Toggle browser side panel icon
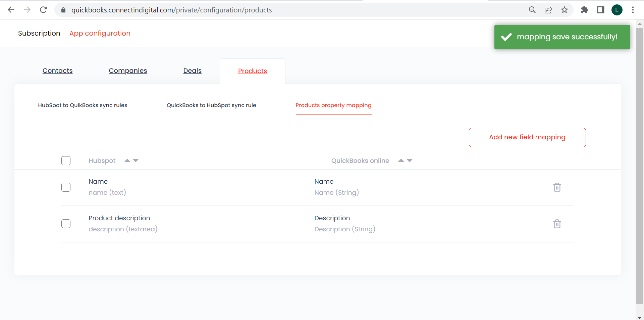Viewport: 644px width, 320px height. pos(601,10)
